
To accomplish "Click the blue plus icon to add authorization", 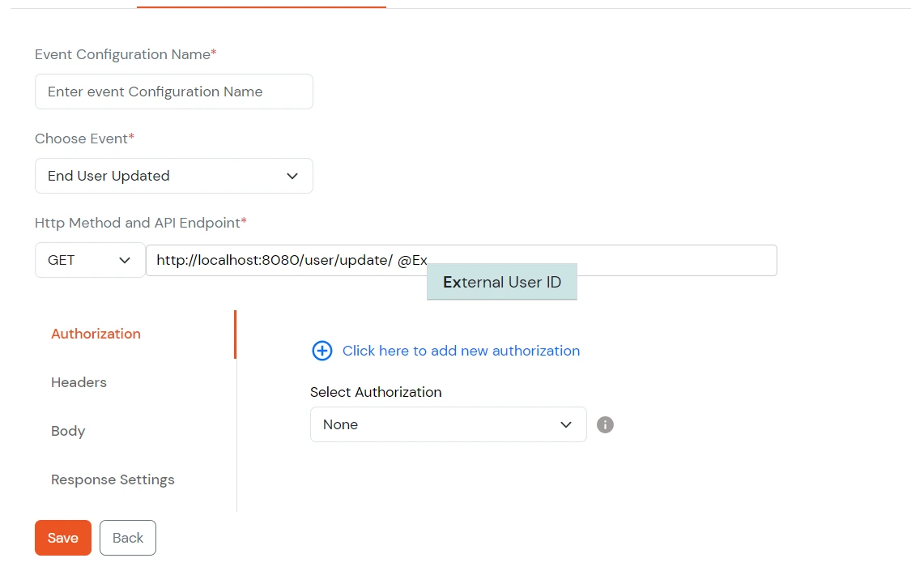I will [322, 351].
